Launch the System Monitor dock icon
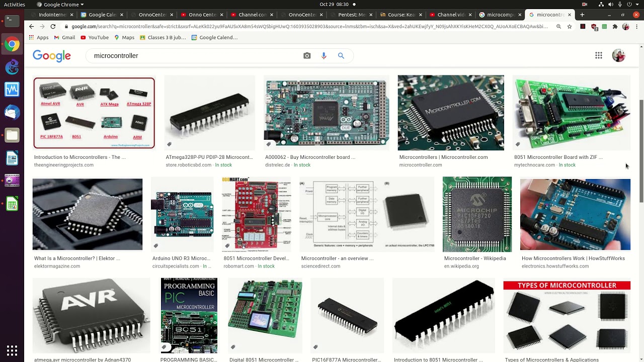 [12, 89]
